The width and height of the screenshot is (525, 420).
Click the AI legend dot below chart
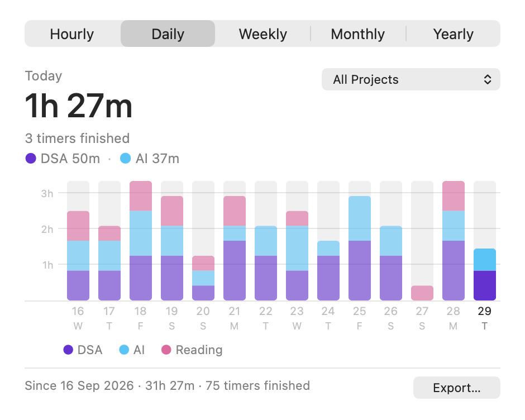point(124,350)
